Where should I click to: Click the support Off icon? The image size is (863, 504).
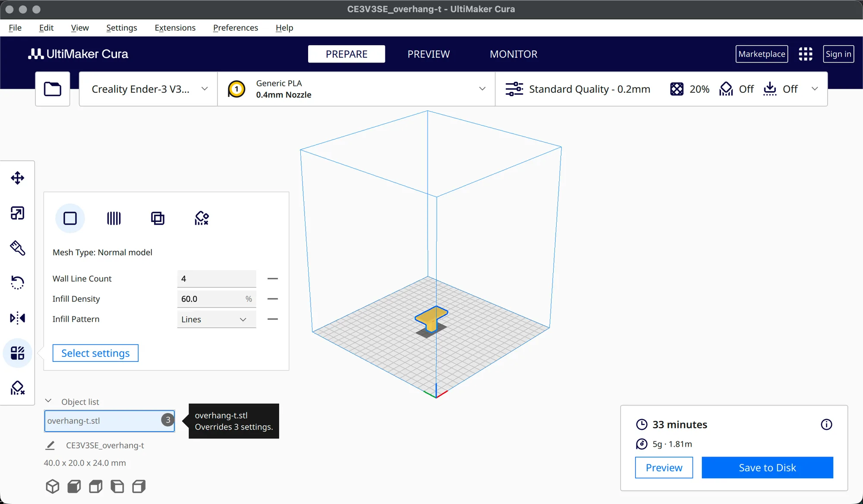726,89
